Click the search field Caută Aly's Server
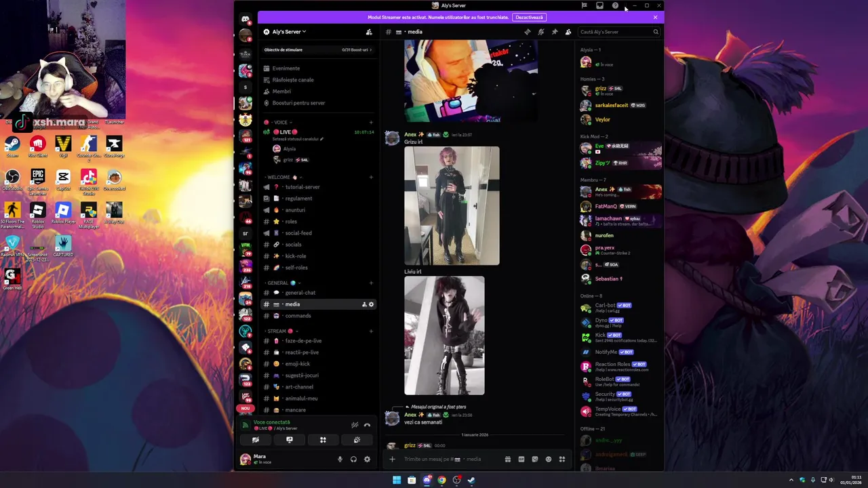 tap(618, 32)
